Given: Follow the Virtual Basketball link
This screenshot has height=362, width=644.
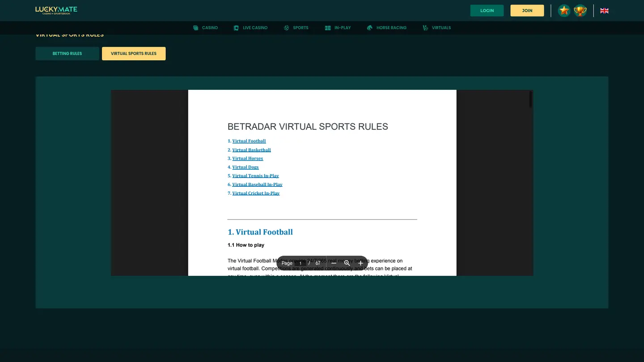Looking at the screenshot, I should (252, 150).
